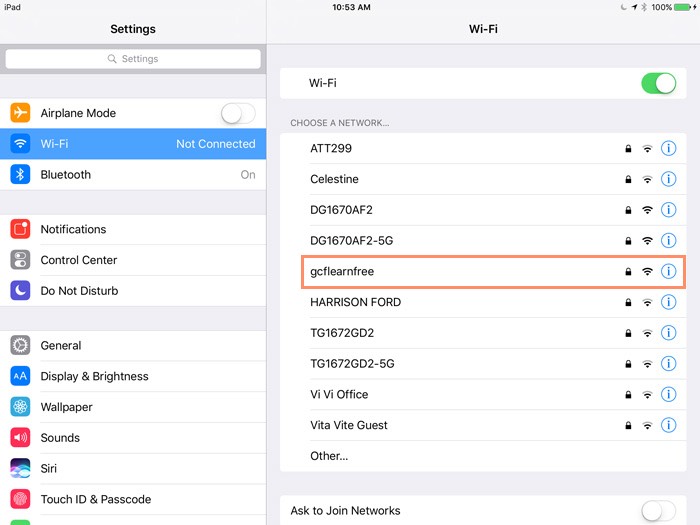This screenshot has height=525, width=700.
Task: Tap the Wallpaper icon
Action: (x=21, y=407)
